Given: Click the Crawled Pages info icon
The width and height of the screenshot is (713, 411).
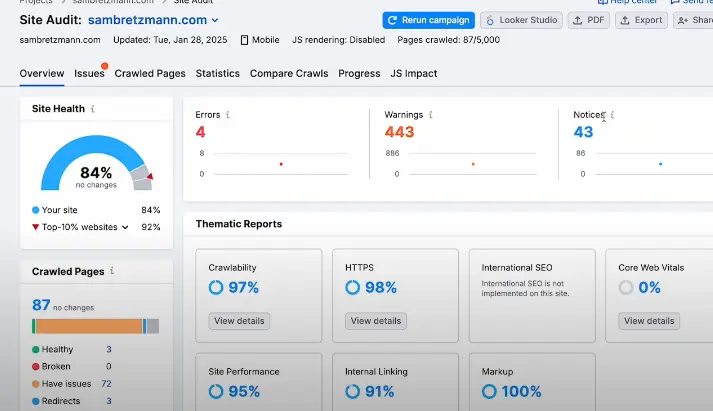Looking at the screenshot, I should (112, 271).
